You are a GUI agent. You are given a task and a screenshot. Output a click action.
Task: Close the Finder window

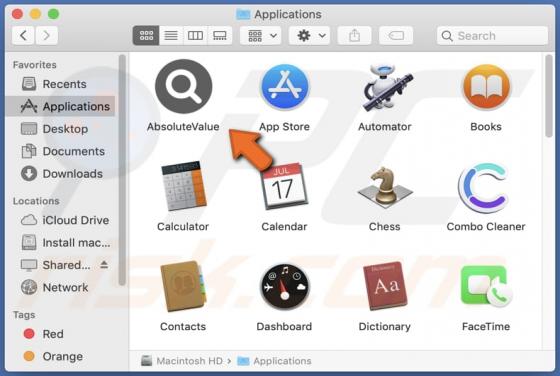click(x=17, y=14)
